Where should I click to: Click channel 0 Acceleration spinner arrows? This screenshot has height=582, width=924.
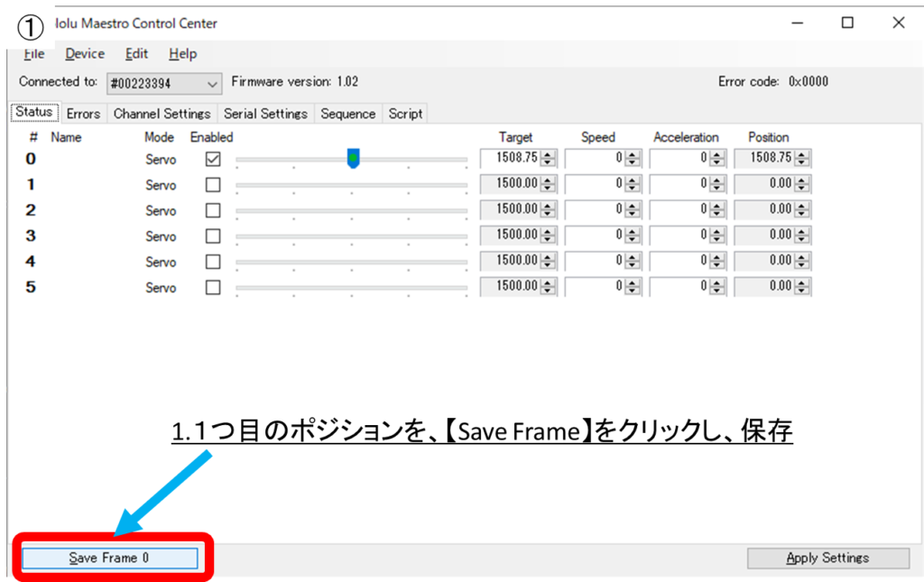coord(717,158)
